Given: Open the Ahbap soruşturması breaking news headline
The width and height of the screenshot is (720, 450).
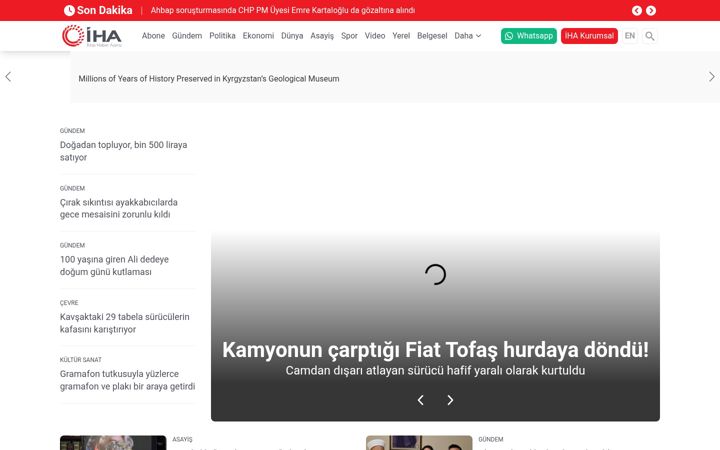Looking at the screenshot, I should tap(283, 11).
